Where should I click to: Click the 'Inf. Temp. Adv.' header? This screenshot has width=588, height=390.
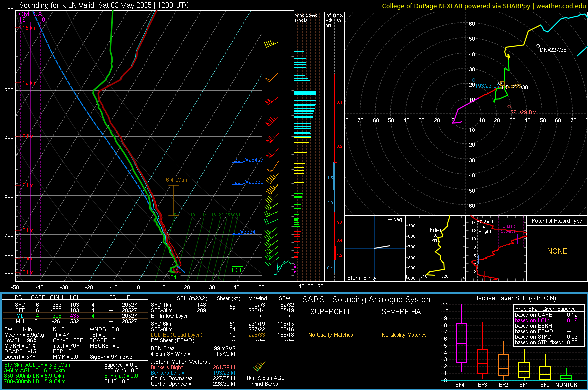click(x=334, y=20)
